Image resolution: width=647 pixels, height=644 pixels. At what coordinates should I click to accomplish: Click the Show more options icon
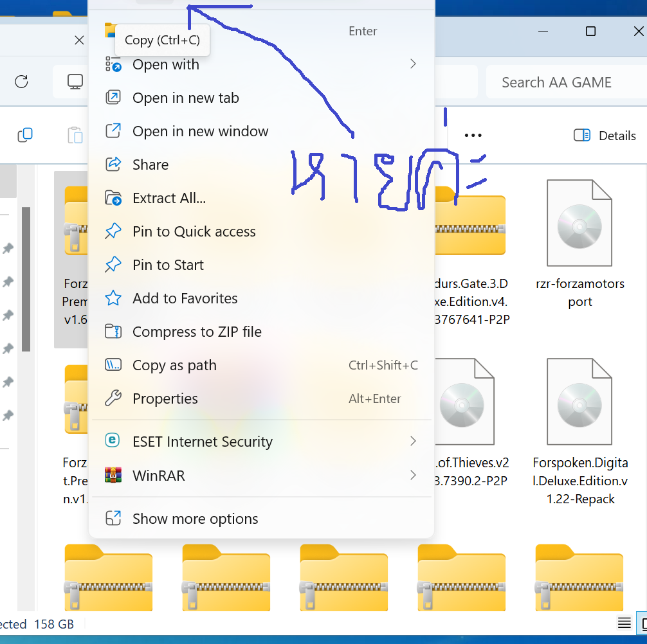(113, 518)
